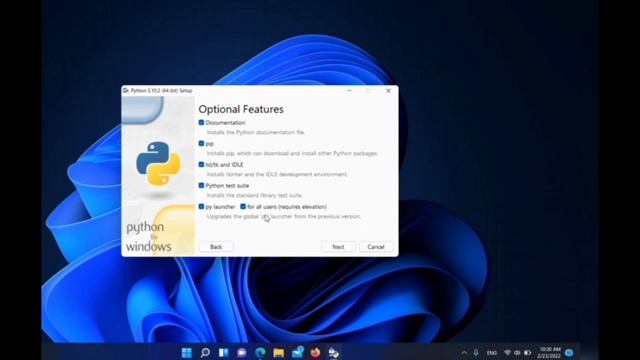Open File Explorer from taskbar
This screenshot has height=360, width=640.
tap(279, 352)
